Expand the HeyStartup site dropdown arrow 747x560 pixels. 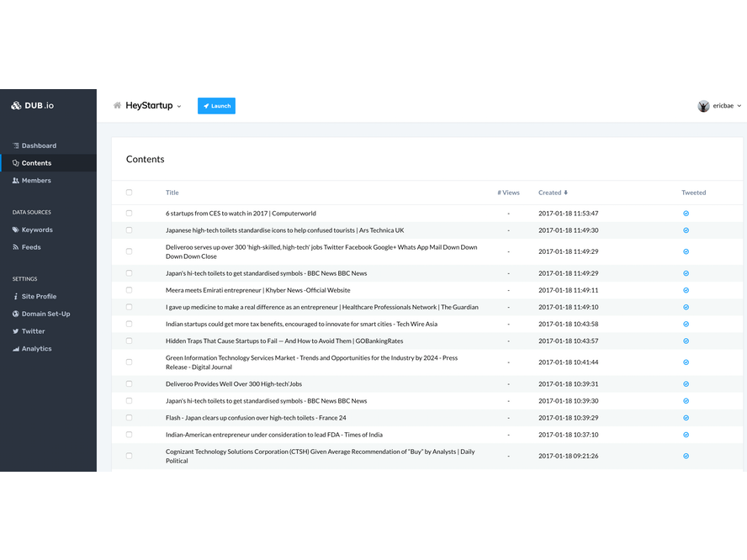pyautogui.click(x=179, y=107)
